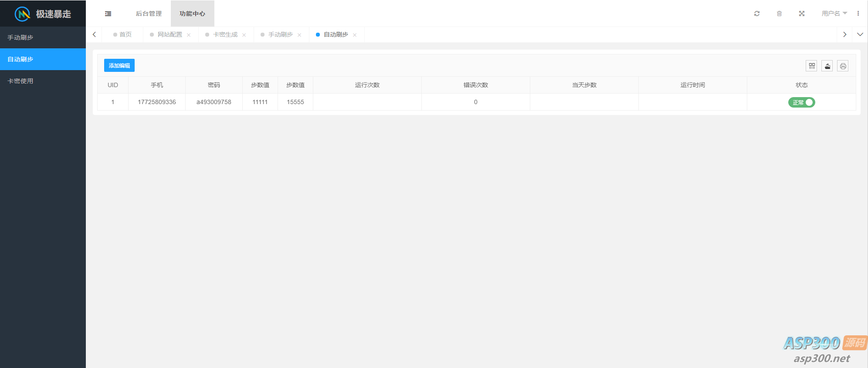The height and width of the screenshot is (368, 868).
Task: Expand the tab options chevron at far right
Action: point(860,34)
